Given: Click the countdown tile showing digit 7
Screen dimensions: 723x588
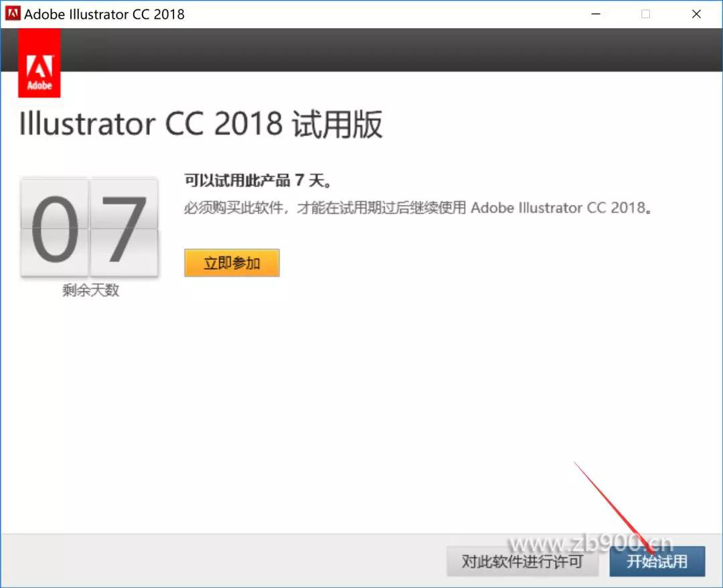Looking at the screenshot, I should pos(124,228).
